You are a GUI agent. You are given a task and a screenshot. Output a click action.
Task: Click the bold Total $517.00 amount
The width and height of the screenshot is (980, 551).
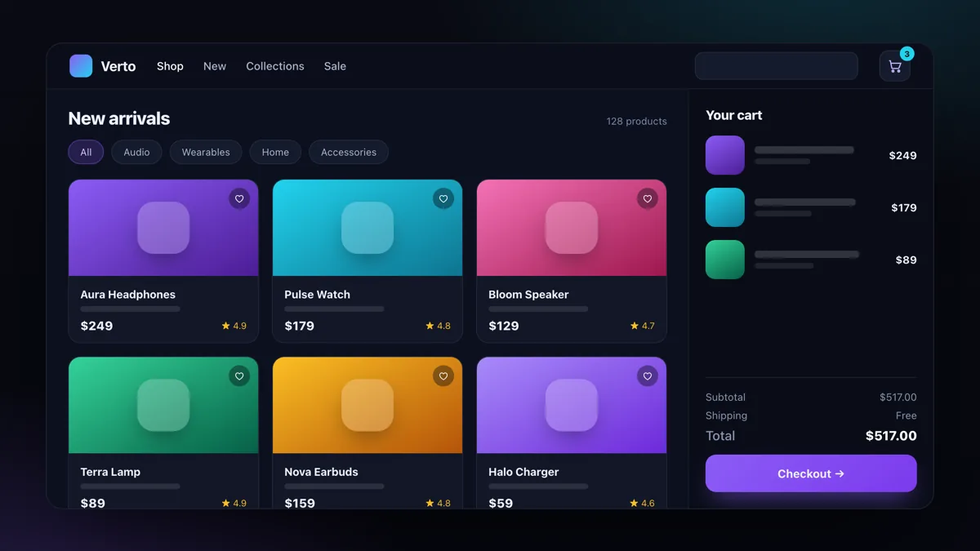click(x=891, y=436)
